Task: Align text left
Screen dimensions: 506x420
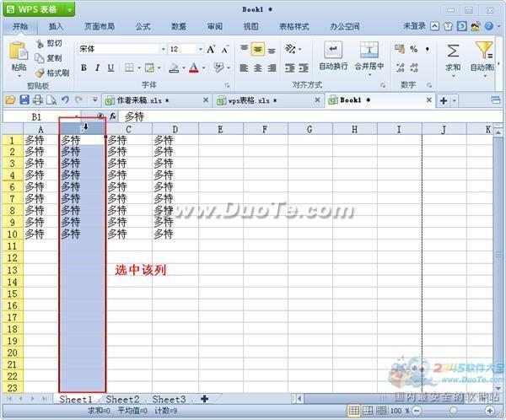Action: click(244, 67)
